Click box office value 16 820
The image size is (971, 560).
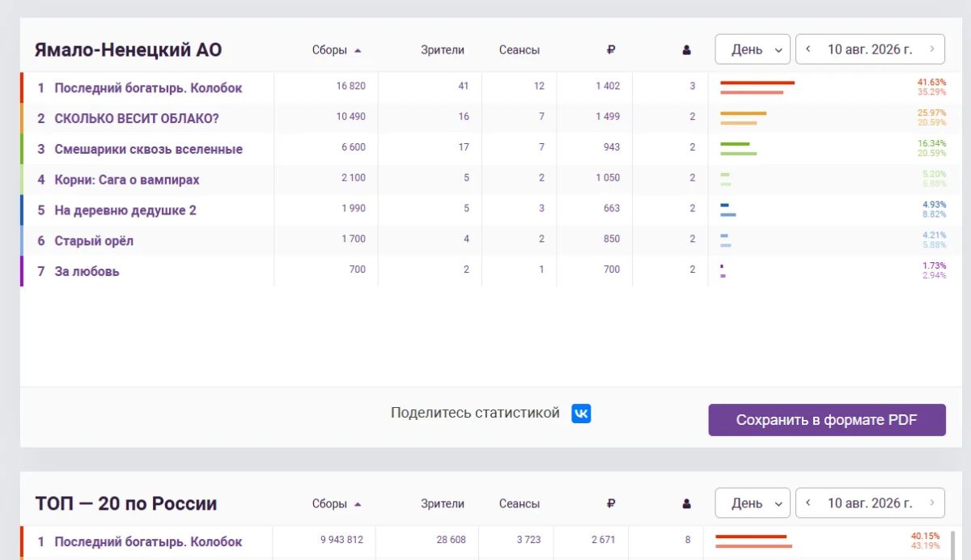pos(351,86)
